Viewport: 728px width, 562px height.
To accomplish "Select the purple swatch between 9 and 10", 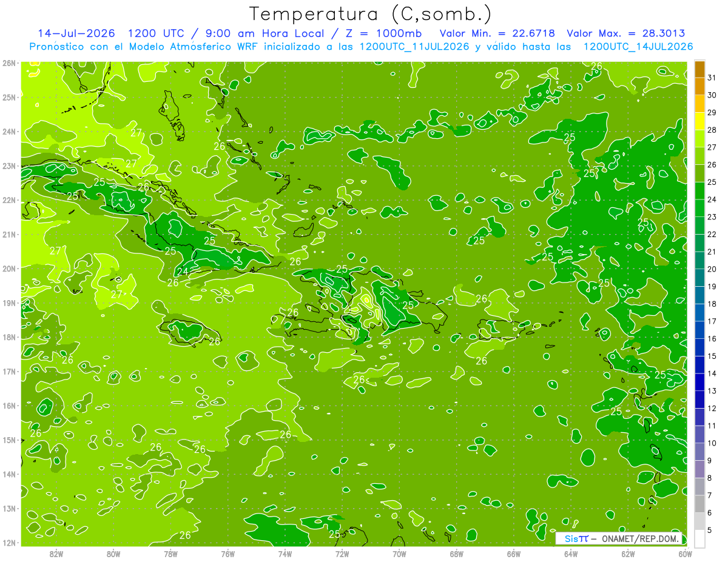I will (699, 452).
